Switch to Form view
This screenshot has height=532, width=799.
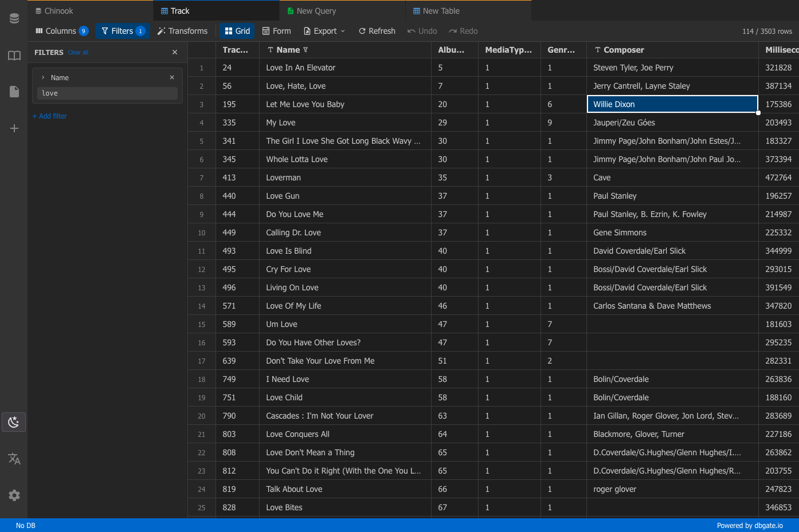(x=276, y=31)
